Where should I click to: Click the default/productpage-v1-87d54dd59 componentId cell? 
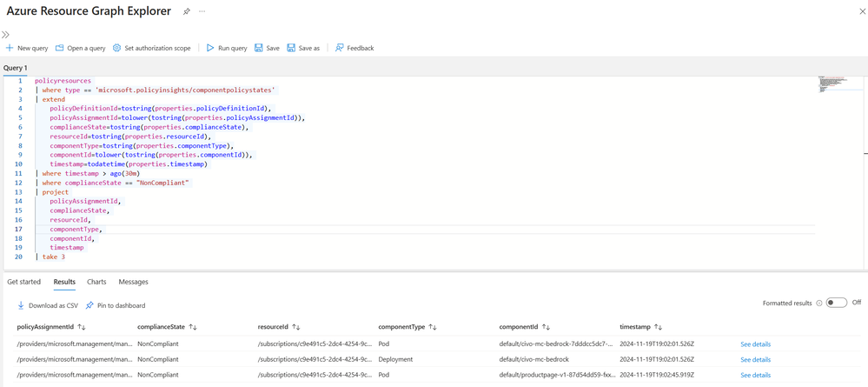coord(557,375)
